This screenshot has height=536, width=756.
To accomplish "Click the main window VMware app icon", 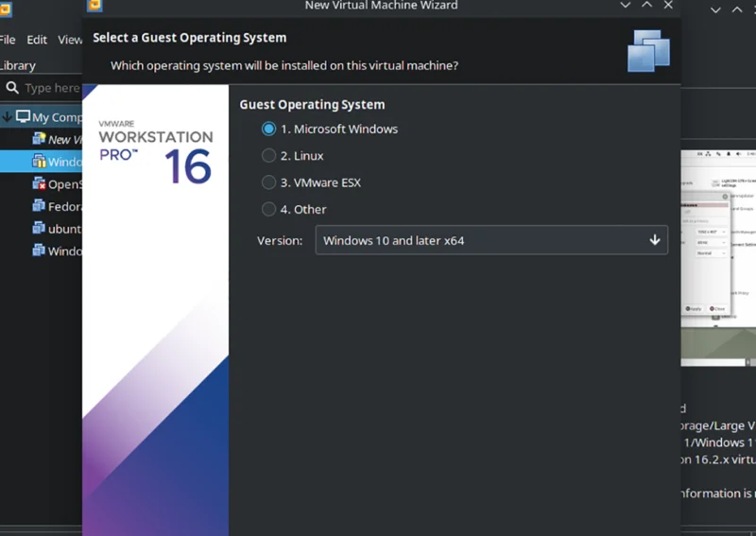I will (x=6, y=9).
